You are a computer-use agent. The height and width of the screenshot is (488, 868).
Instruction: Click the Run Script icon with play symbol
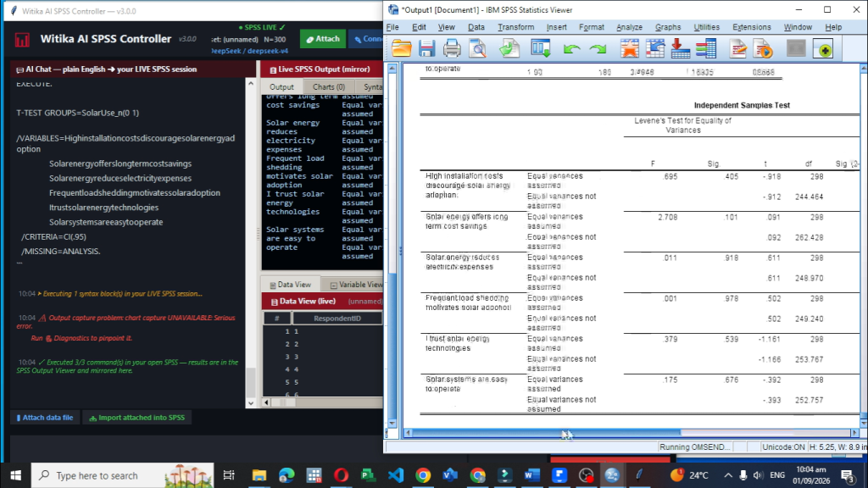pos(763,49)
